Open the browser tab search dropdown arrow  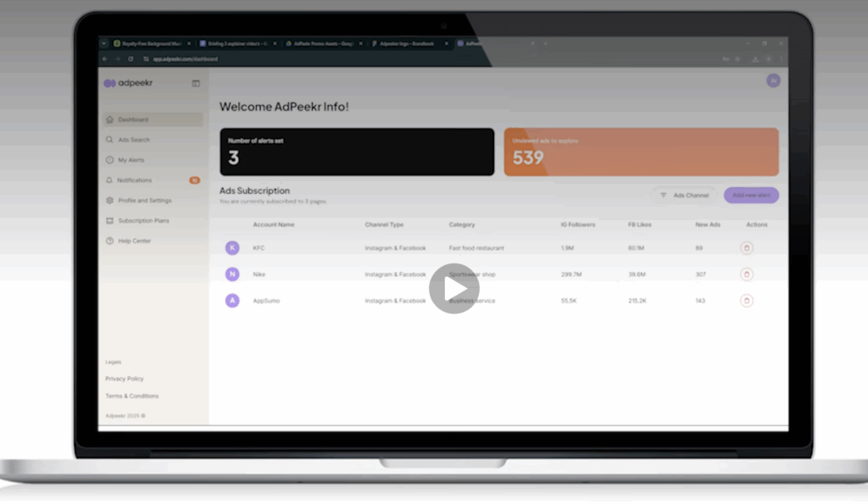pos(103,43)
